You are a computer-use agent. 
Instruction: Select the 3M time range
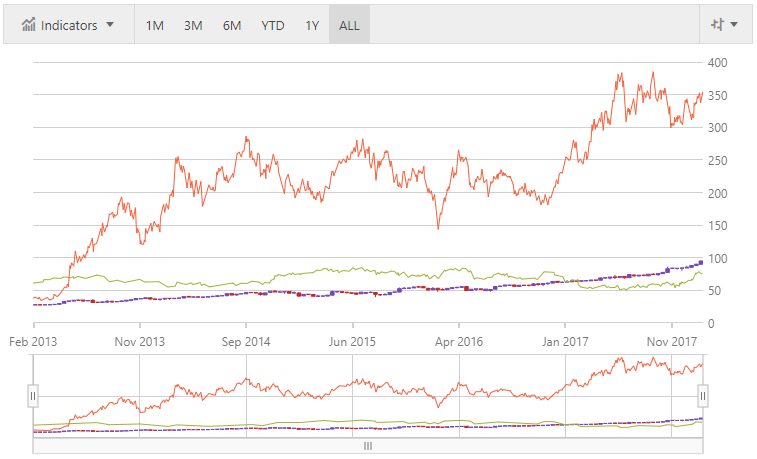pyautogui.click(x=192, y=25)
